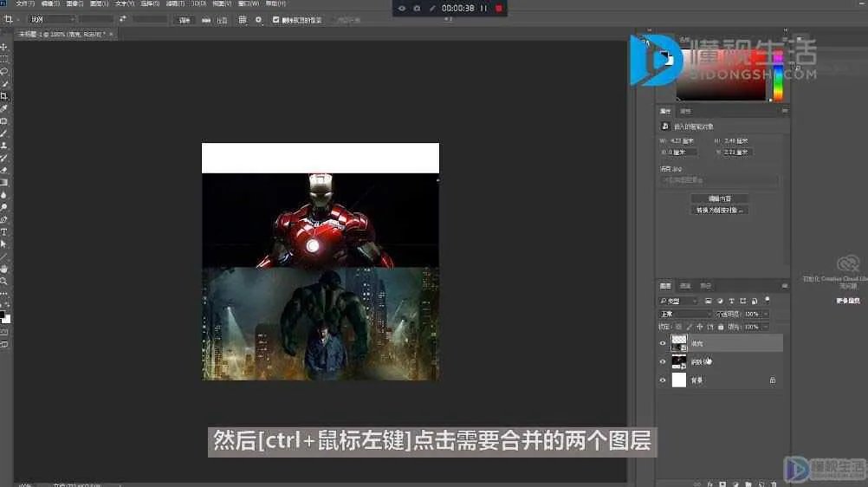Click the Edit Contents button in Properties
This screenshot has height=487, width=868.
pyautogui.click(x=720, y=198)
